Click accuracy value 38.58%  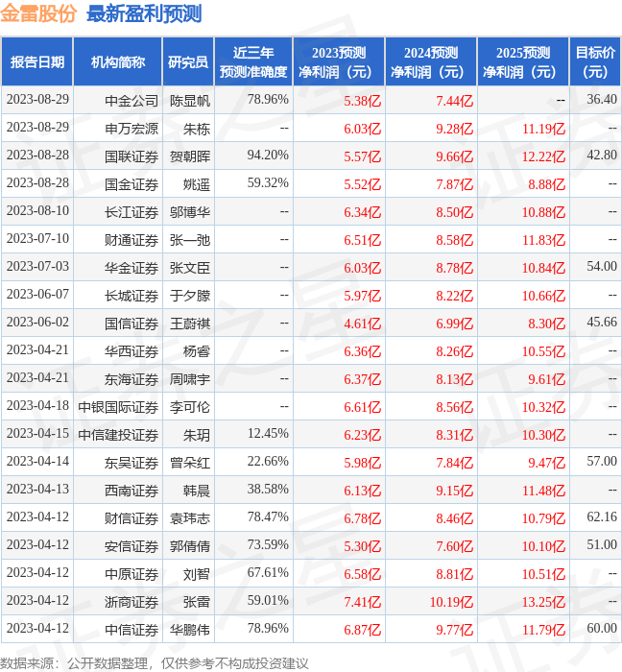coord(268,490)
